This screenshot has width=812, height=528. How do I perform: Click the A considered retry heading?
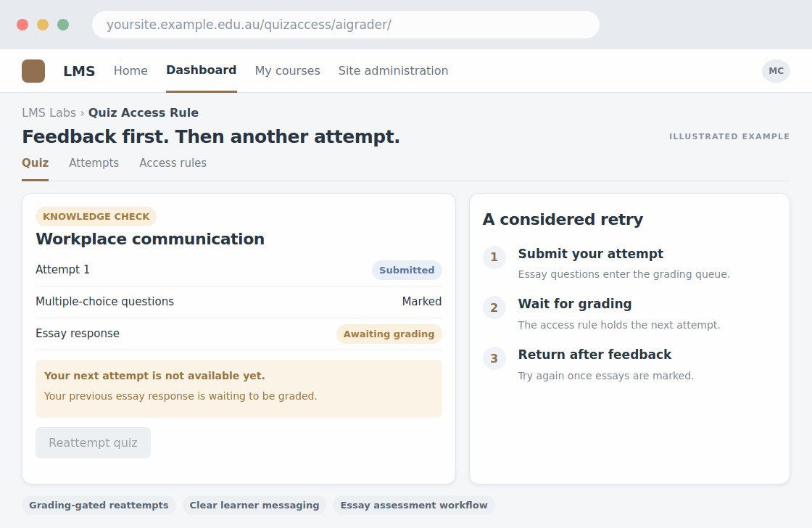(x=563, y=219)
